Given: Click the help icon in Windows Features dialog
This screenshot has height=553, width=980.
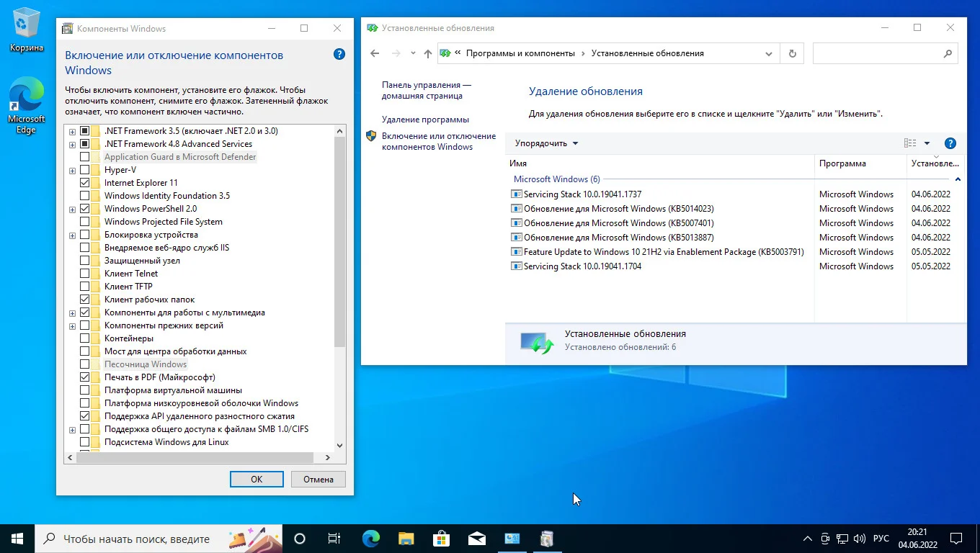Looking at the screenshot, I should pos(339,55).
